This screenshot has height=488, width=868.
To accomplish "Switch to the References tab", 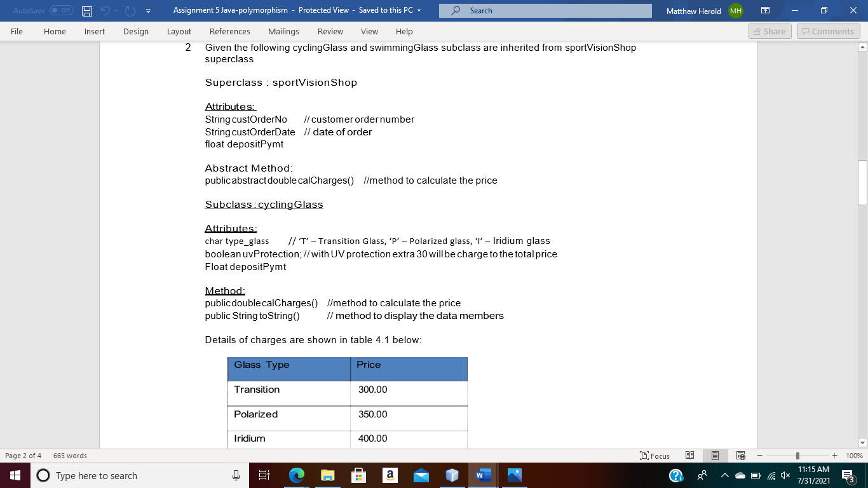I will [230, 30].
